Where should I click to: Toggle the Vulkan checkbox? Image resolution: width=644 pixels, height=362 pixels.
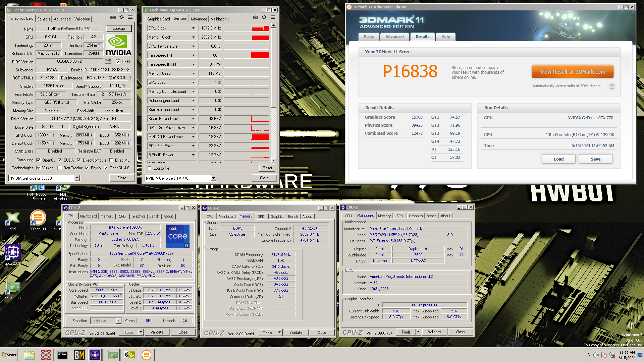38,168
